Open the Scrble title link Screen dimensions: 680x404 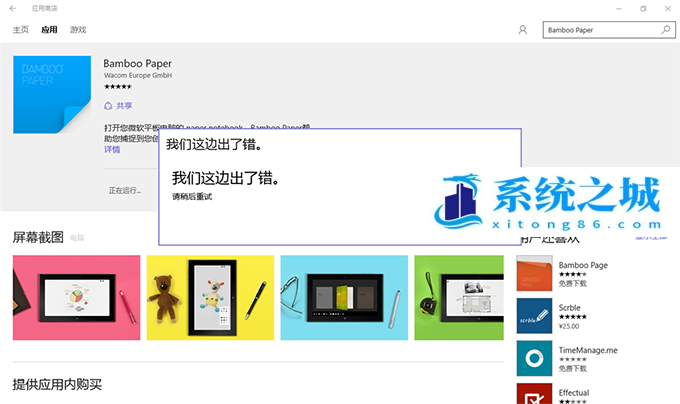[x=569, y=307]
